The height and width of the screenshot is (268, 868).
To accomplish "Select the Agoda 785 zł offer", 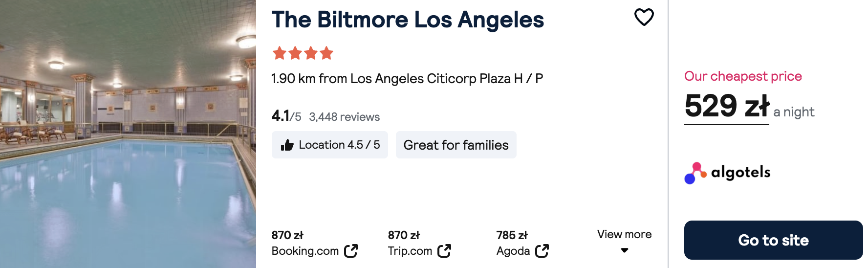I will 522,243.
